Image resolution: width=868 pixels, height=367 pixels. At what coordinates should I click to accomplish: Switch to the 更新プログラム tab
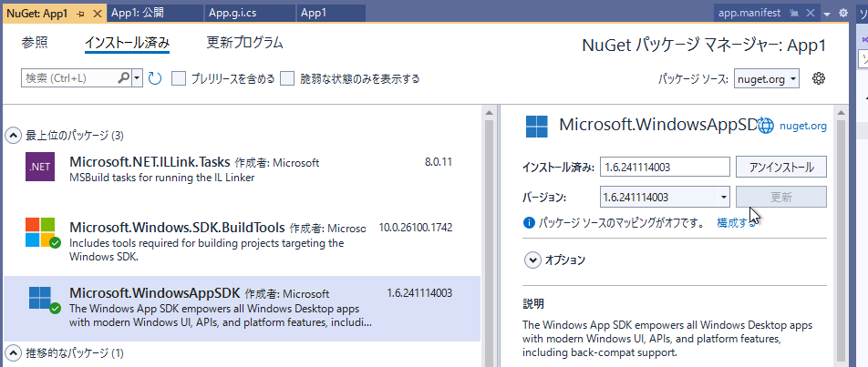coord(244,43)
